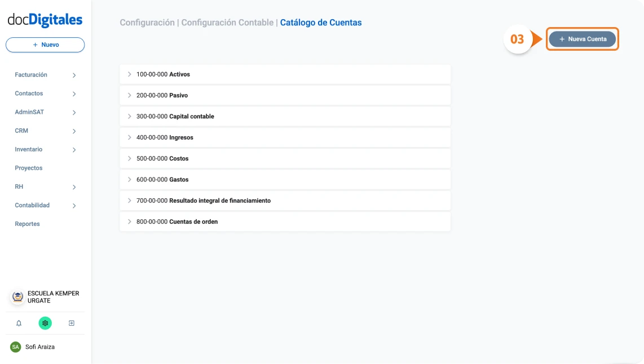Click the Escuela Kemper Urgate account icon
The image size is (644, 364).
(17, 297)
